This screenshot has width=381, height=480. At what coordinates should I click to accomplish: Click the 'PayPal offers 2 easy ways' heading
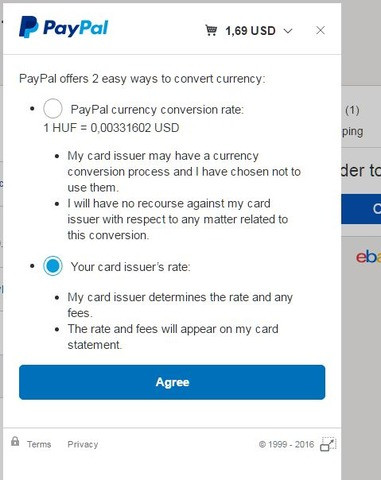tap(142, 79)
